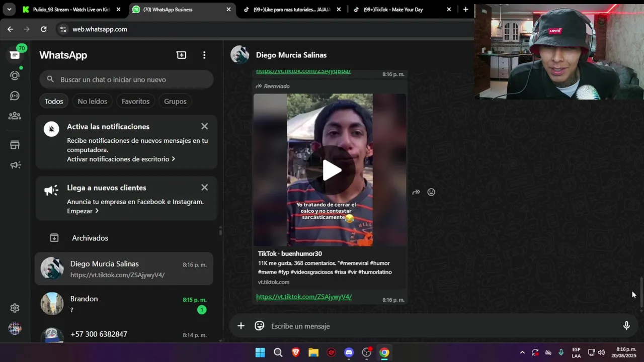Open the Channels icon in sidebar
The image size is (644, 362).
[15, 96]
